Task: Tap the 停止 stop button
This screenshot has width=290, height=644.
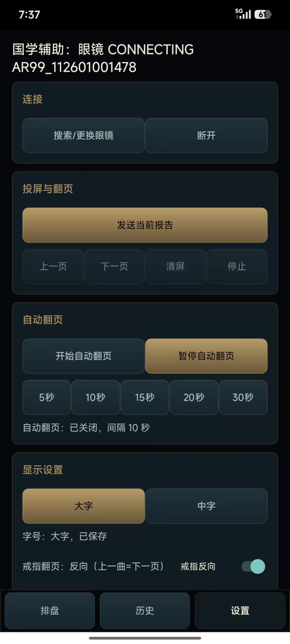Action: (x=237, y=266)
